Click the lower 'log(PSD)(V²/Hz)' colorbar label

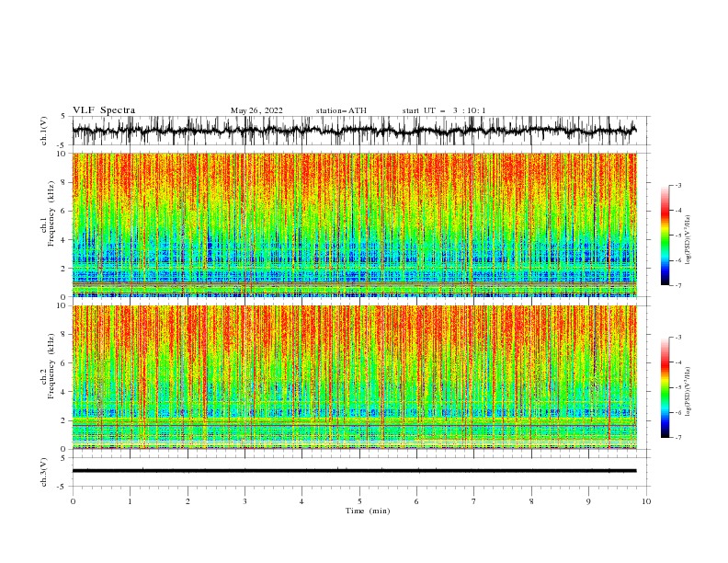[x=688, y=392]
